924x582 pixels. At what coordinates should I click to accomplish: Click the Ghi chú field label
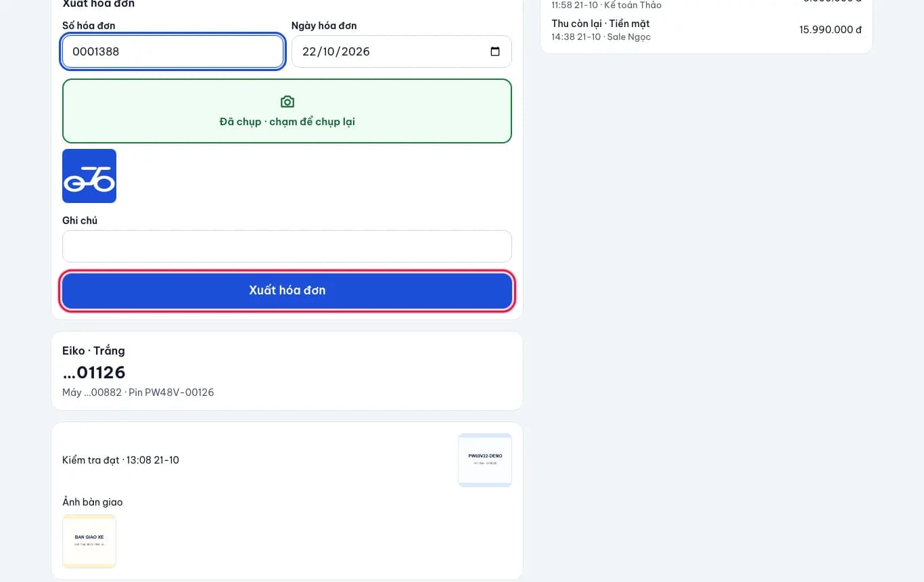tap(80, 221)
